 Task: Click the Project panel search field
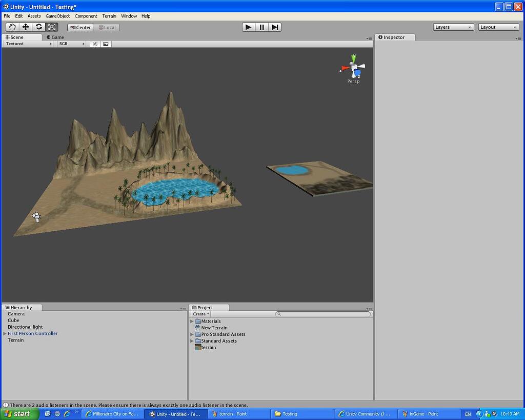tap(323, 314)
